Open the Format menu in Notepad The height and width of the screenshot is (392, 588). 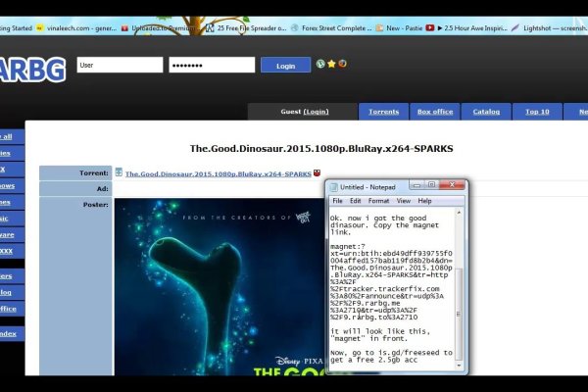click(x=376, y=201)
